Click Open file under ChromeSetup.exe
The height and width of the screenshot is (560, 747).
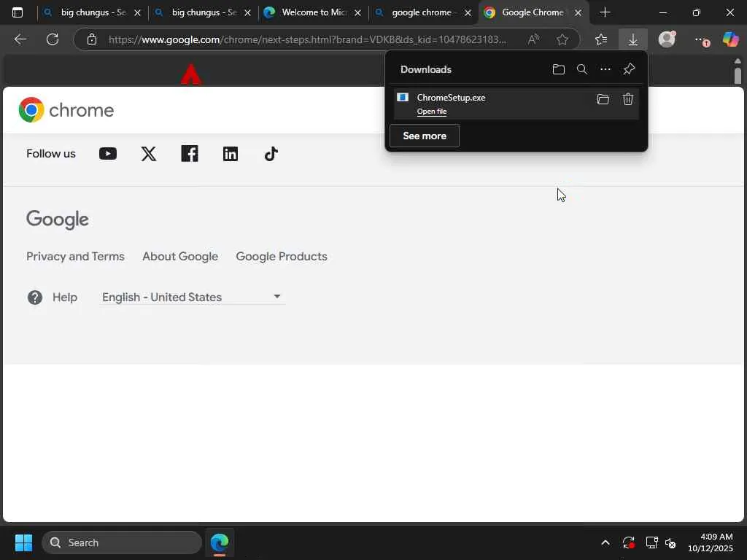tap(432, 112)
